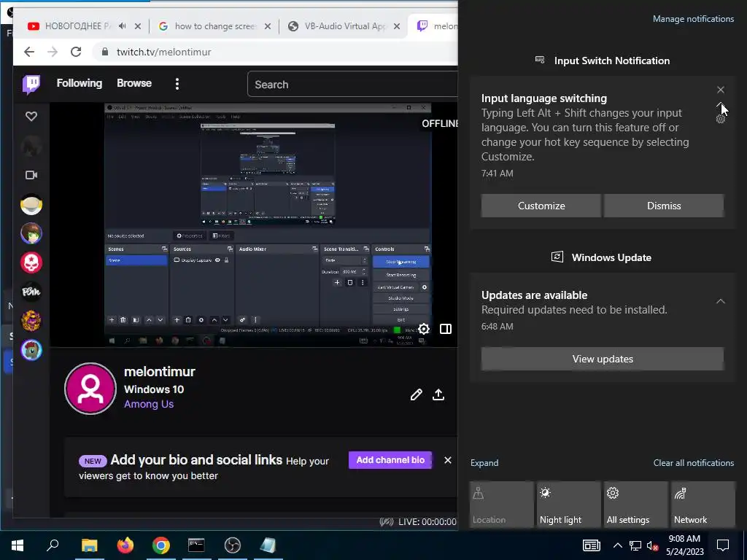The height and width of the screenshot is (560, 747).
Task: Dismiss the input language notification
Action: point(664,206)
